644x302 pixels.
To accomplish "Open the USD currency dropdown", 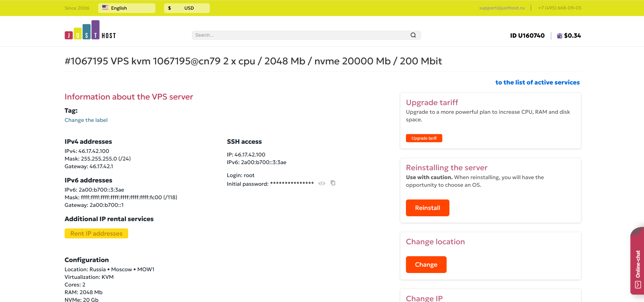I will [187, 8].
